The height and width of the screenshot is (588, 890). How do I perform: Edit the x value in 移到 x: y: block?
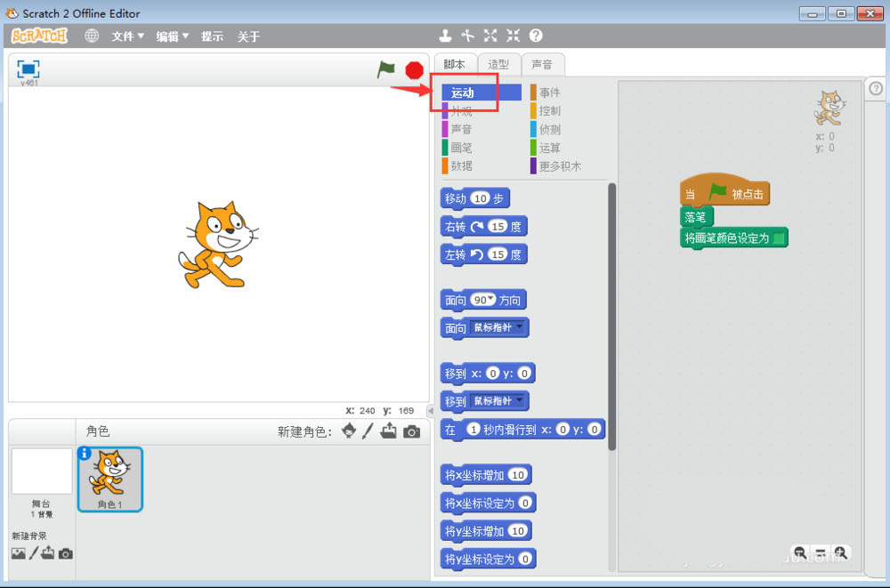click(x=493, y=374)
